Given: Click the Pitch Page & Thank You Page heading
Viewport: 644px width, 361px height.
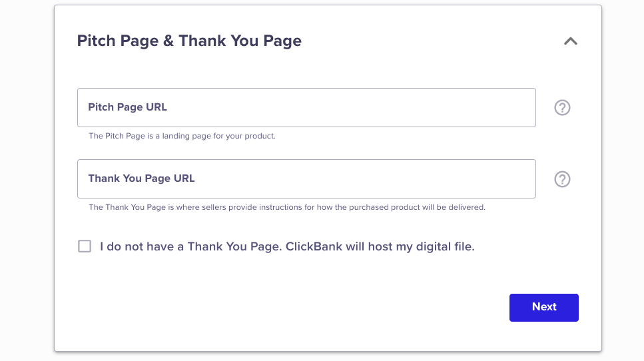Looking at the screenshot, I should click(x=189, y=41).
